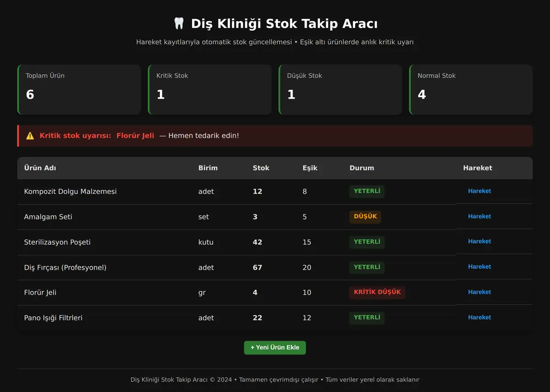Select Hareket for Diş Fırçası (Profesyonel)
The width and height of the screenshot is (550, 392).
point(479,266)
